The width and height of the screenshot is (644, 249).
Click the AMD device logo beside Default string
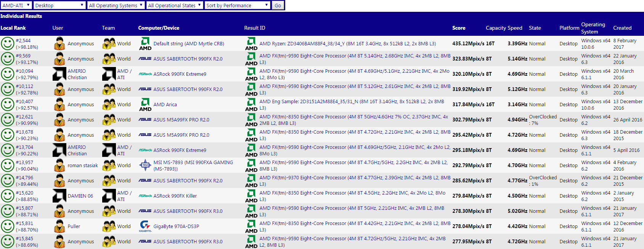click(x=145, y=43)
